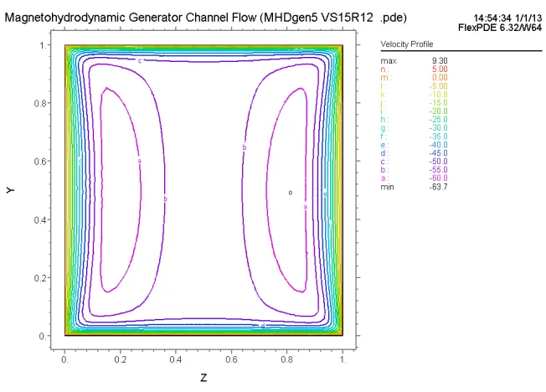Select legend entry 'd: -45.0'

pyautogui.click(x=414, y=153)
